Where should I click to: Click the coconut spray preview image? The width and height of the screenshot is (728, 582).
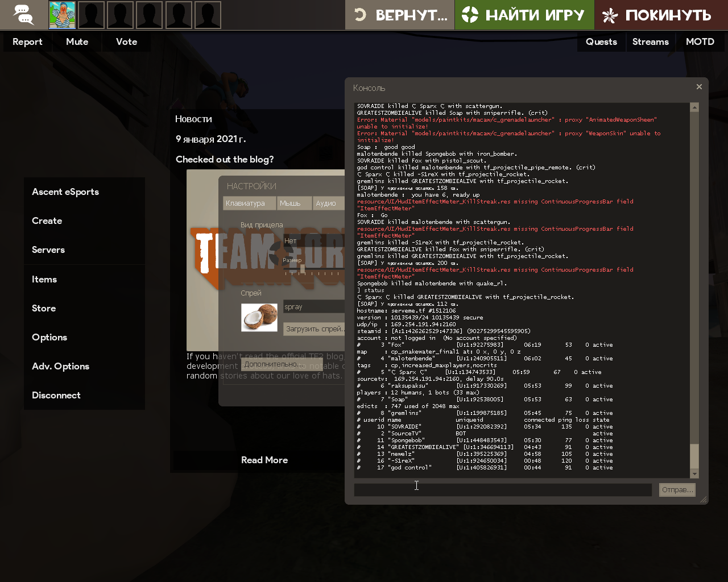click(x=259, y=317)
